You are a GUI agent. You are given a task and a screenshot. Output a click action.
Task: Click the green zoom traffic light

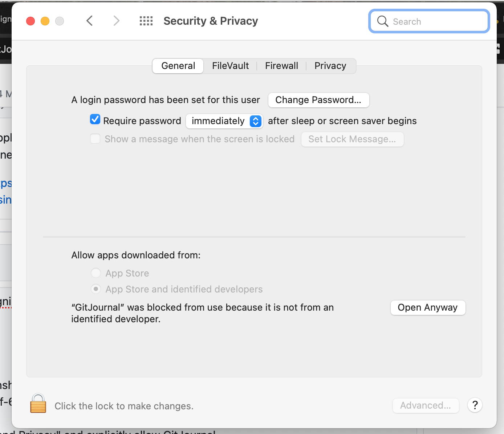pos(59,21)
